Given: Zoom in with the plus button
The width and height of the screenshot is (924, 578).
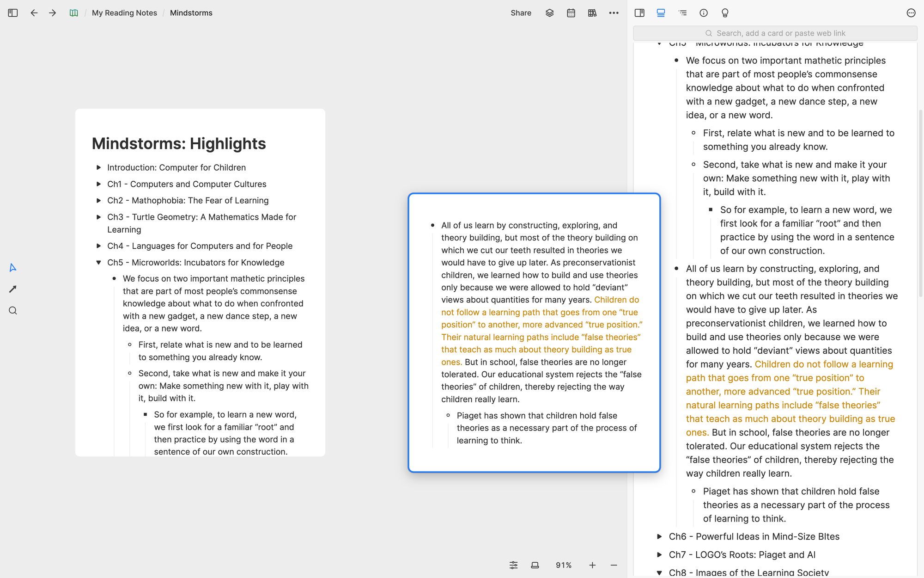Looking at the screenshot, I should (x=592, y=565).
